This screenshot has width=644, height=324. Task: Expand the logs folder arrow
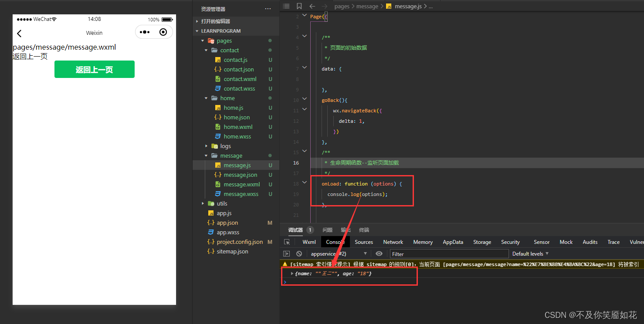click(x=206, y=146)
